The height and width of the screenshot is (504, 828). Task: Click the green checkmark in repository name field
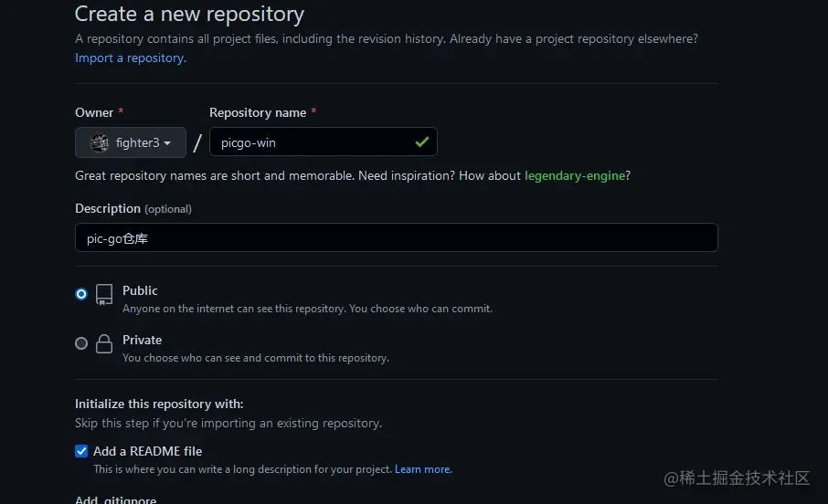point(422,142)
